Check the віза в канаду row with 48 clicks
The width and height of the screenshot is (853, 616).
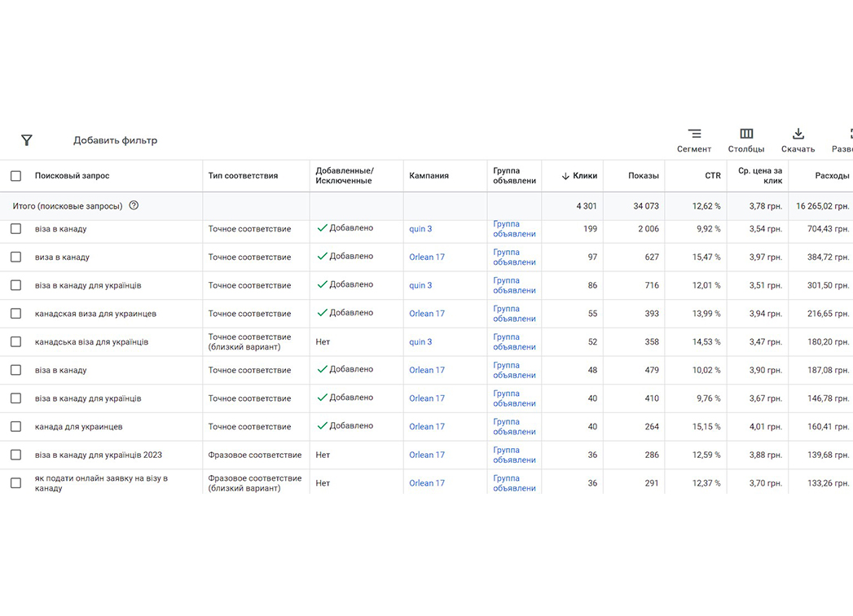click(x=15, y=370)
